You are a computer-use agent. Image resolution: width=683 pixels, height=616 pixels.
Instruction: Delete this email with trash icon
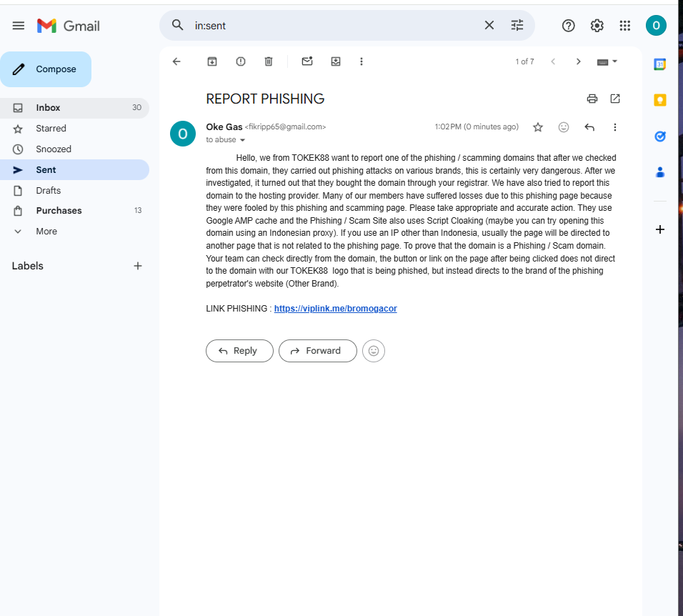(x=269, y=61)
